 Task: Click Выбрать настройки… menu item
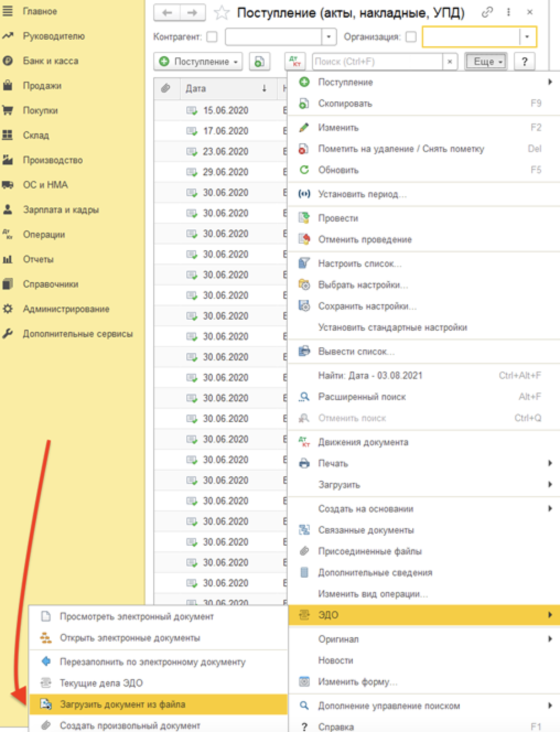point(423,285)
